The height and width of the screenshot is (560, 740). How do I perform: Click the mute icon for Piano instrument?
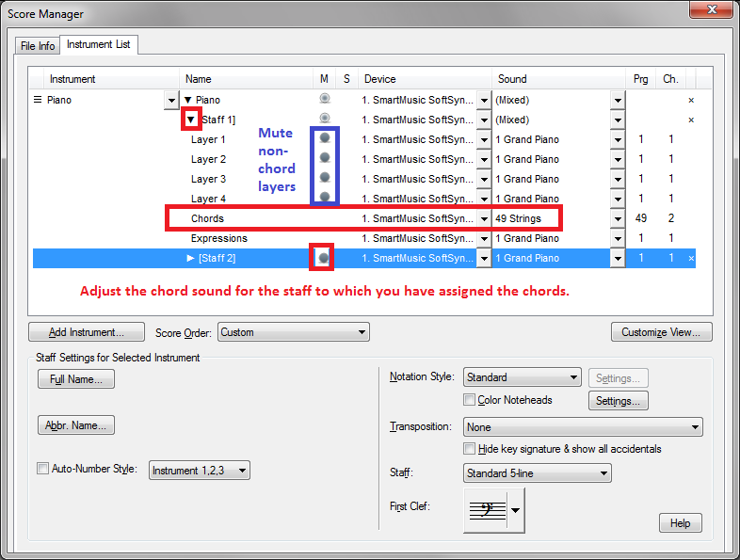pyautogui.click(x=325, y=99)
